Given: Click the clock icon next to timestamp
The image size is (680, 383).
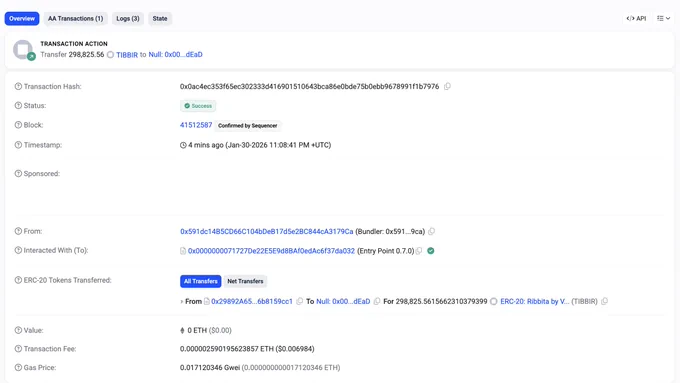Looking at the screenshot, I should 183,145.
